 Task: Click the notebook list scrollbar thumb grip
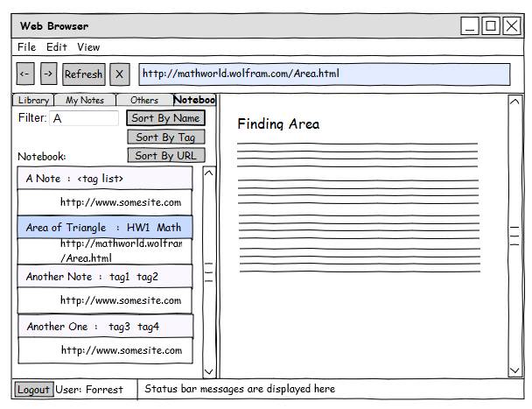[x=209, y=272]
